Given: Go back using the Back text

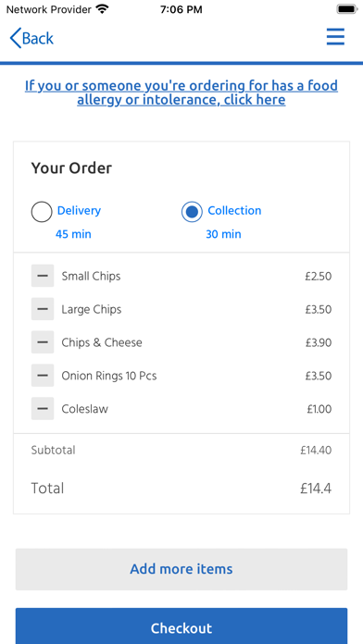Looking at the screenshot, I should 38,39.
